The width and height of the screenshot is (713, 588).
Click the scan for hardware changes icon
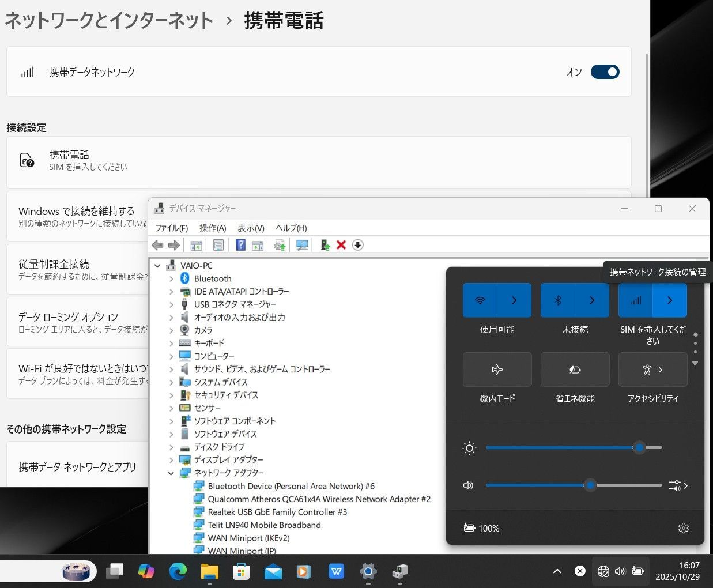(x=301, y=245)
